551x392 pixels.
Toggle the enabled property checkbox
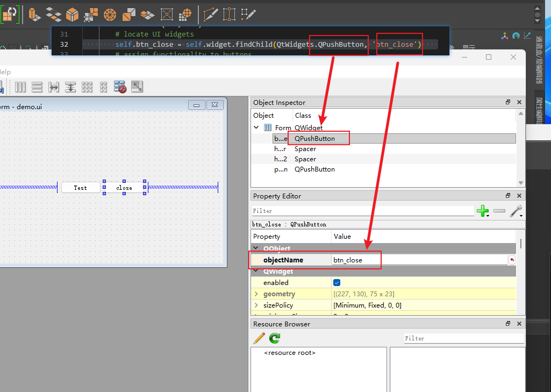point(337,283)
